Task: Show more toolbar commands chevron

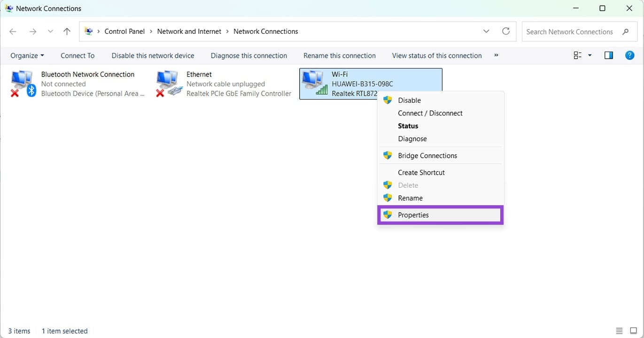Action: tap(496, 55)
